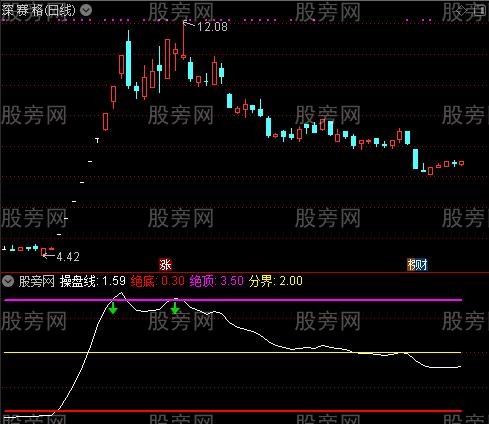Image resolution: width=489 pixels, height=424 pixels.
Task: Click the 绝顶: 3.50 indicator value
Action: [217, 281]
